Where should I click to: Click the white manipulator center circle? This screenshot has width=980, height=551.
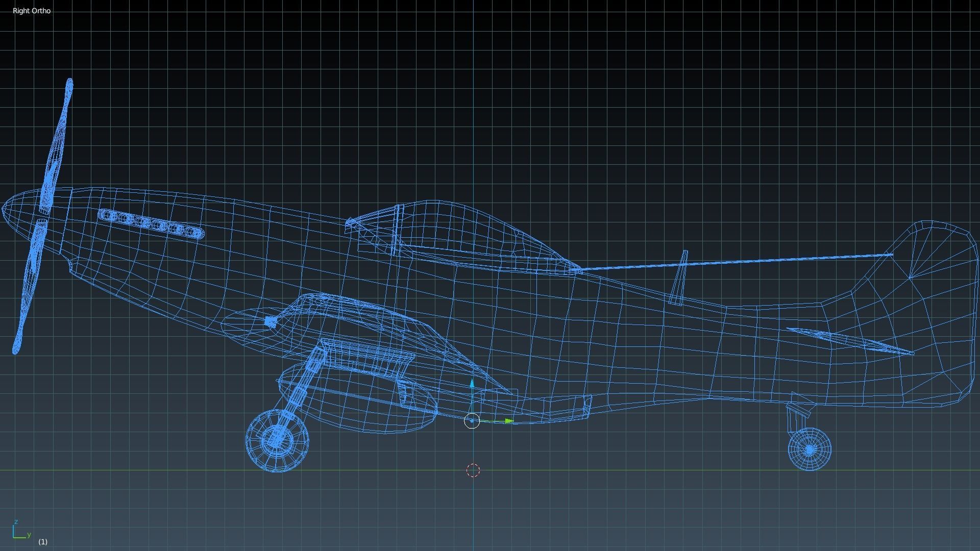pos(472,421)
